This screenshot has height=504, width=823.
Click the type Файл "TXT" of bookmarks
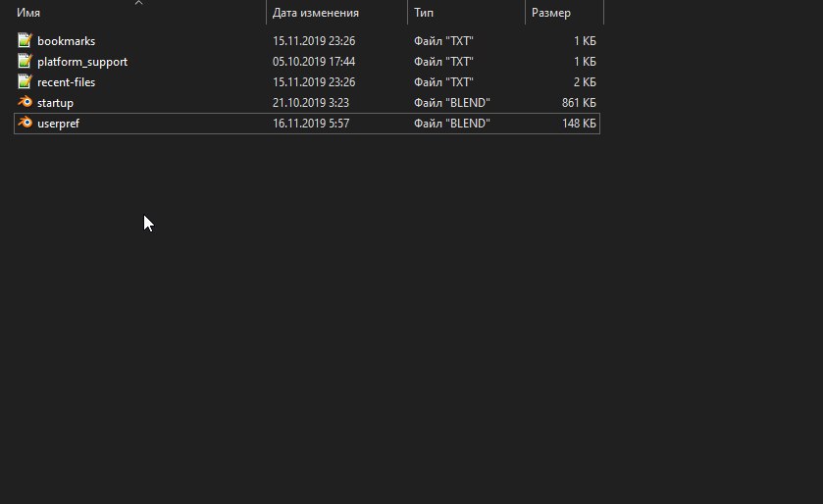(443, 41)
